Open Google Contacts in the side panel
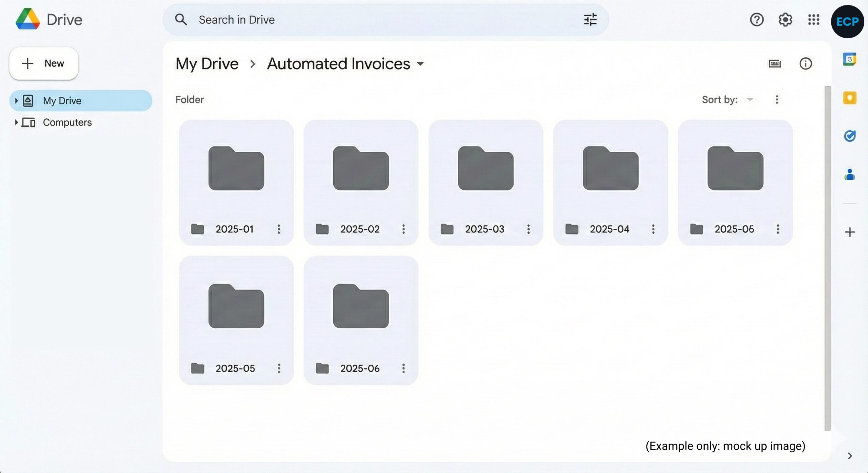 click(850, 175)
